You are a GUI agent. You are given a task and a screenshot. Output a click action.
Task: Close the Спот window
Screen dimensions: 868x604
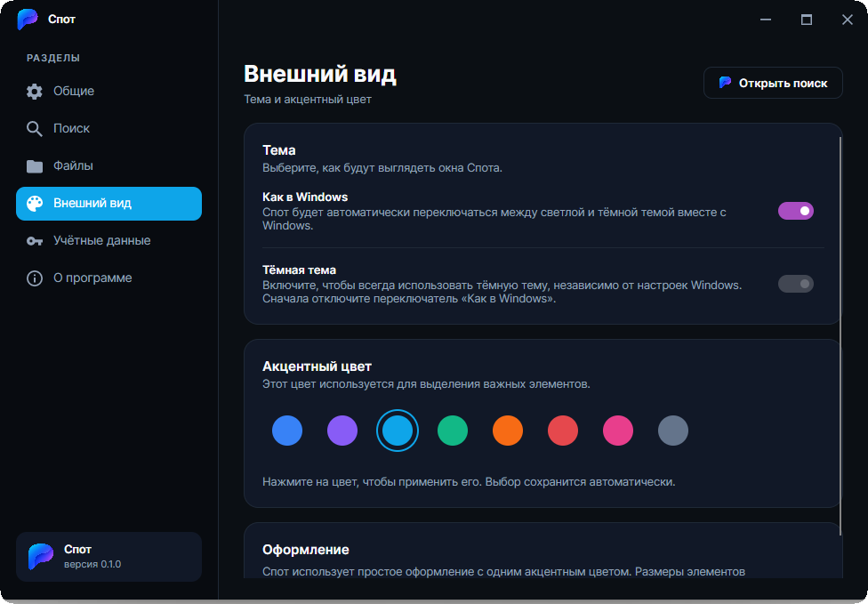(x=847, y=20)
